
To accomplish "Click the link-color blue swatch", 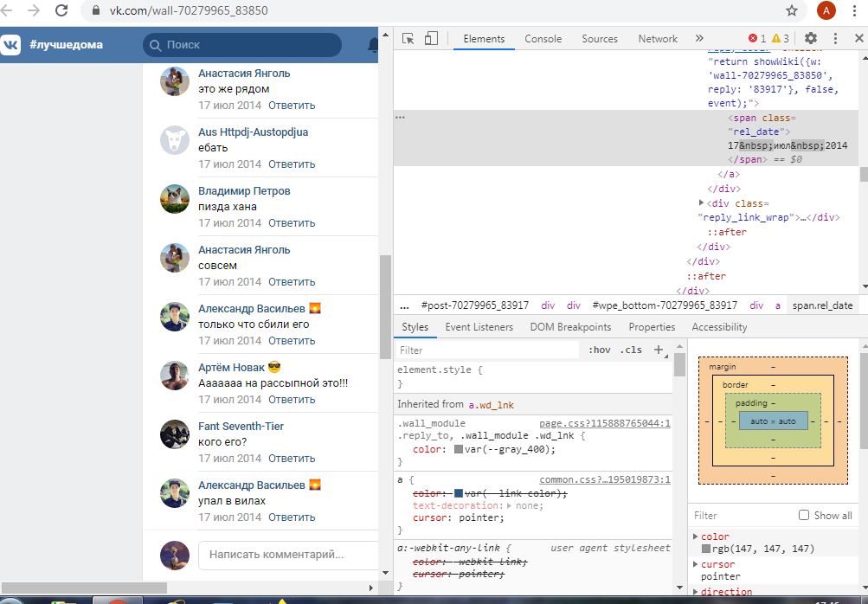I will coord(459,493).
